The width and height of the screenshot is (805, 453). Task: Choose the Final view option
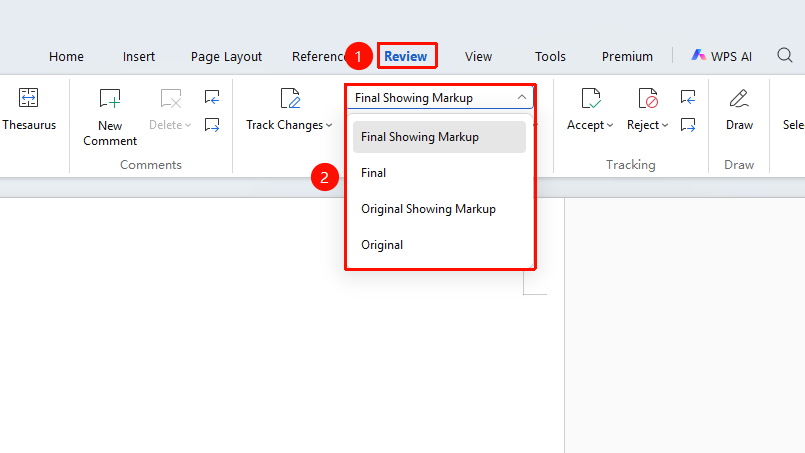coord(439,173)
